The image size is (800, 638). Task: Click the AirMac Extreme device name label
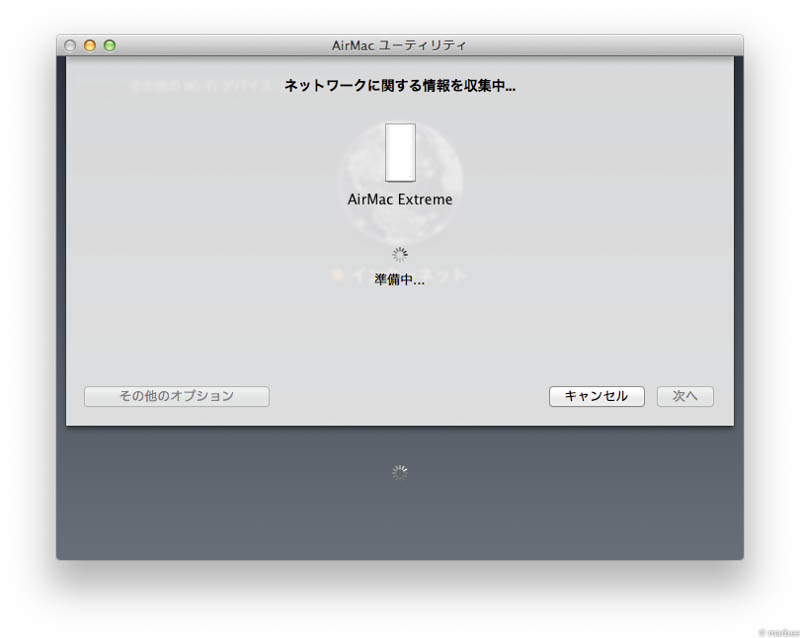coord(400,199)
